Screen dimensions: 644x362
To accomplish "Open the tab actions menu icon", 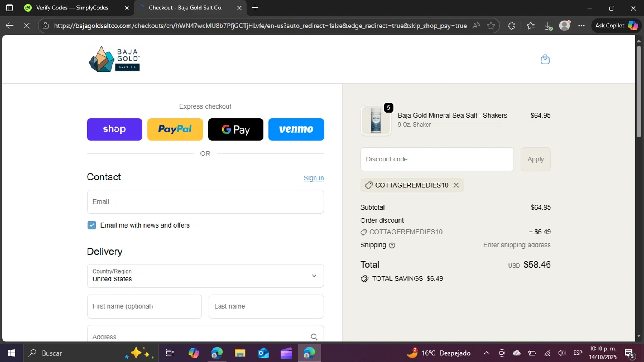I will [9, 8].
